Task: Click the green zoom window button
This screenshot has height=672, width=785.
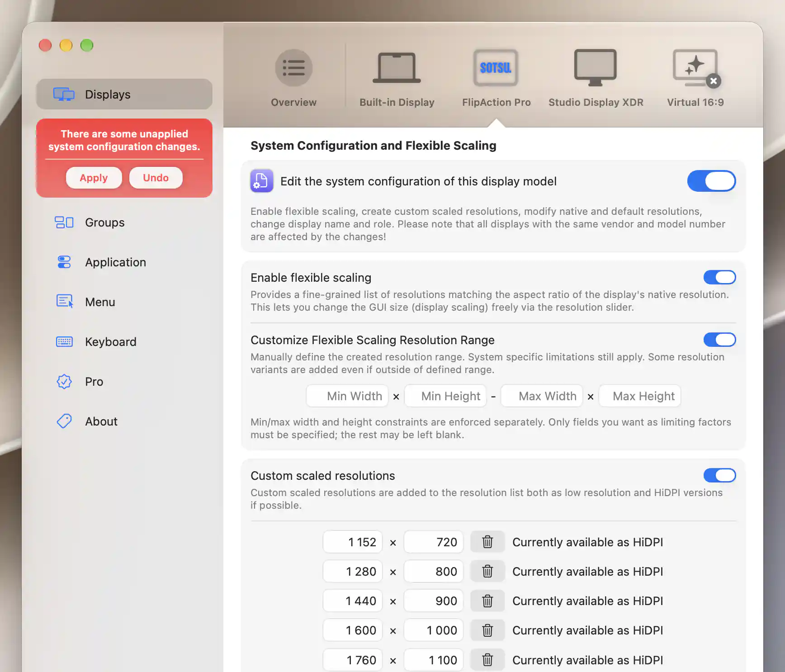Action: tap(87, 45)
